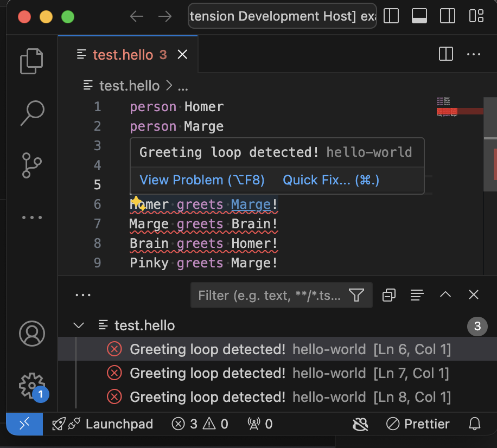Toggle the secondary side bar

click(x=448, y=16)
